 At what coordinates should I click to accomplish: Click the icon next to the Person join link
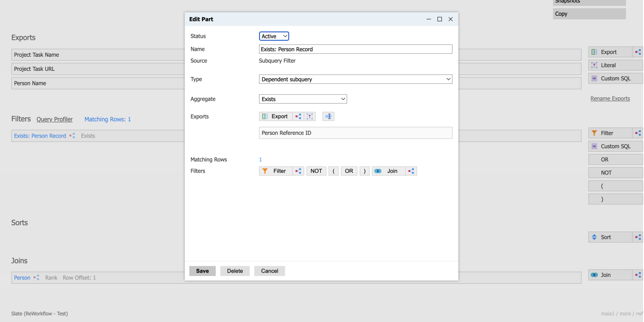(x=36, y=278)
